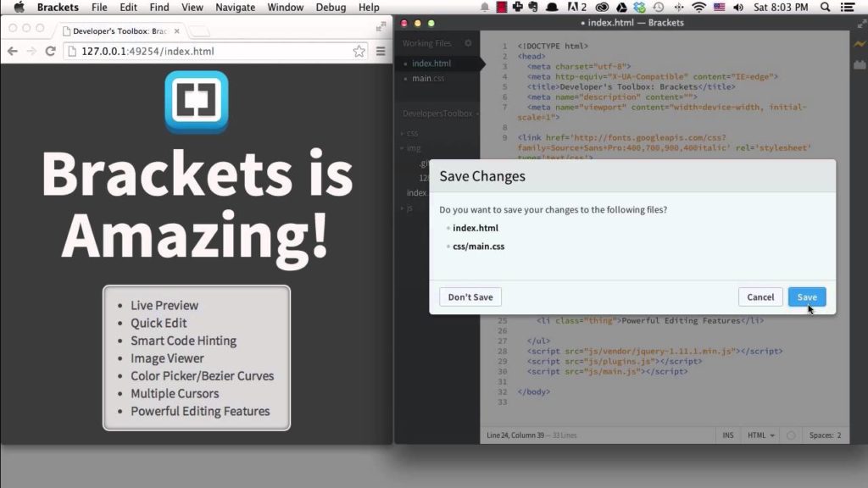
Task: Click index.html in the dialog file list
Action: click(x=475, y=228)
